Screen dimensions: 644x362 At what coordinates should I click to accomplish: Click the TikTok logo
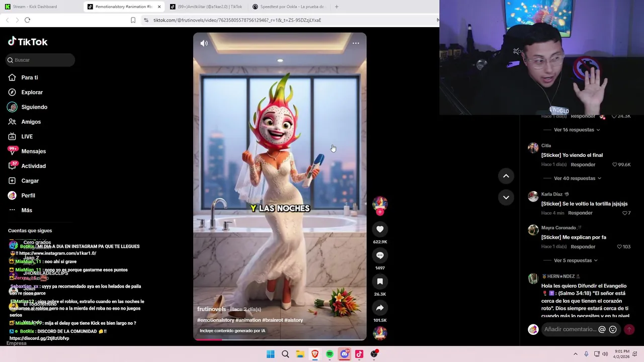[28, 42]
